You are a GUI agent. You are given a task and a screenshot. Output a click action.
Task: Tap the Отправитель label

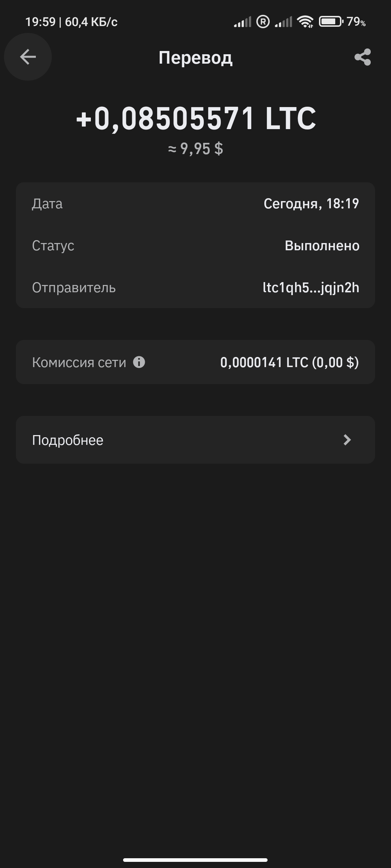74,288
